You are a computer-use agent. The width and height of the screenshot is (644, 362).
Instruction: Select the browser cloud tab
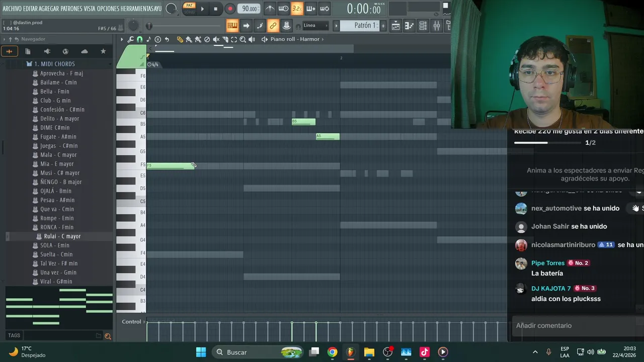(84, 51)
